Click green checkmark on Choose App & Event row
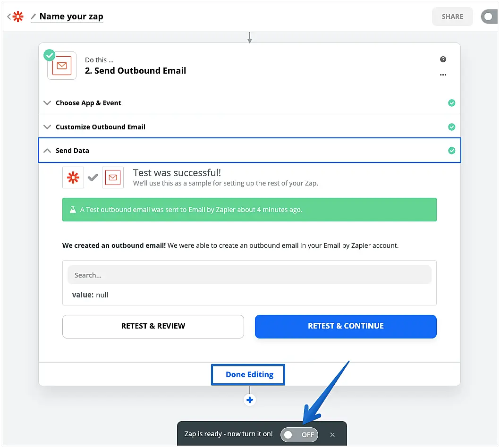The height and width of the screenshot is (448, 500). [x=451, y=103]
